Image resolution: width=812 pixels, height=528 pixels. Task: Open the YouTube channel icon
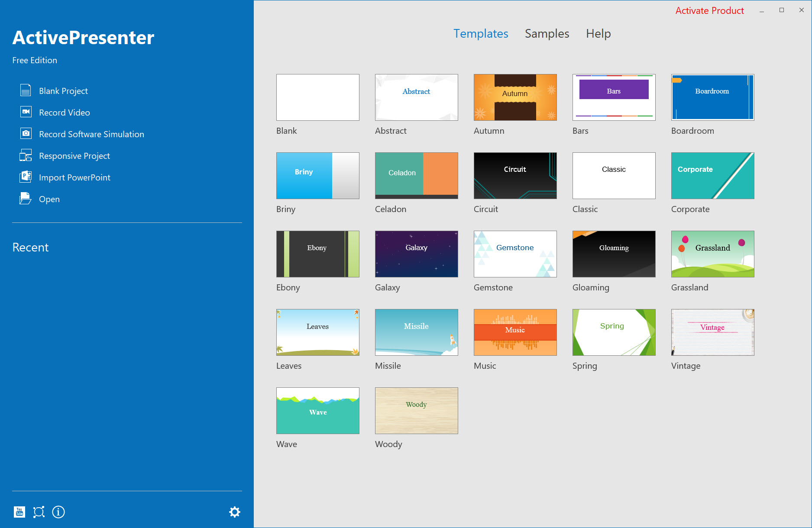tap(19, 512)
